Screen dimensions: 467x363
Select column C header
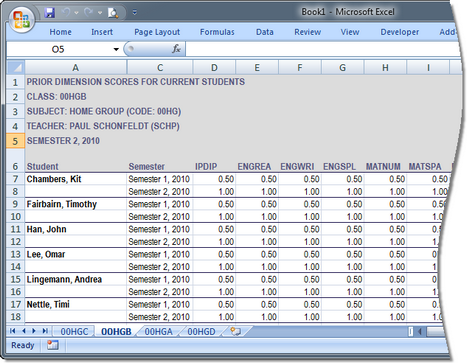click(160, 68)
